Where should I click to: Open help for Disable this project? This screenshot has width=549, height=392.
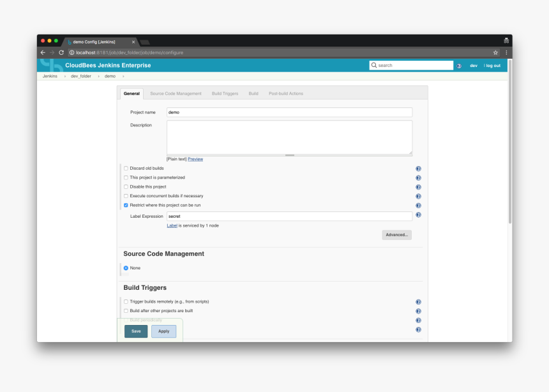[418, 187]
